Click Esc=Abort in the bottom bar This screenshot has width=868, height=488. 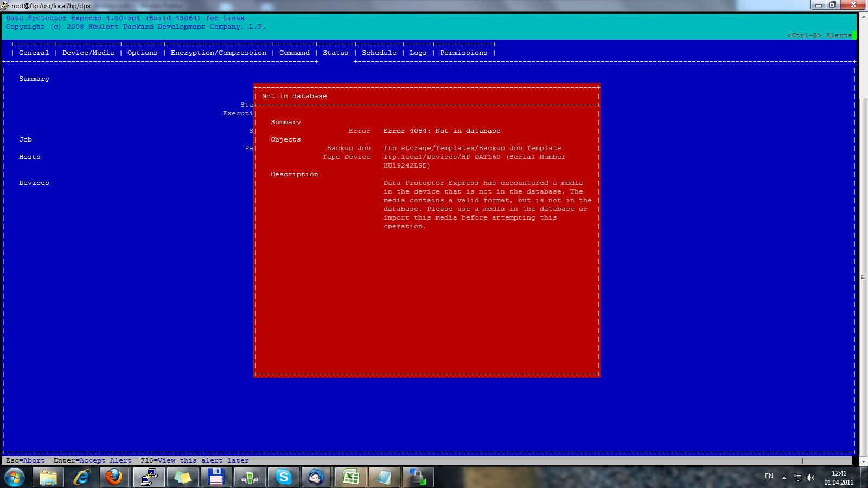25,460
